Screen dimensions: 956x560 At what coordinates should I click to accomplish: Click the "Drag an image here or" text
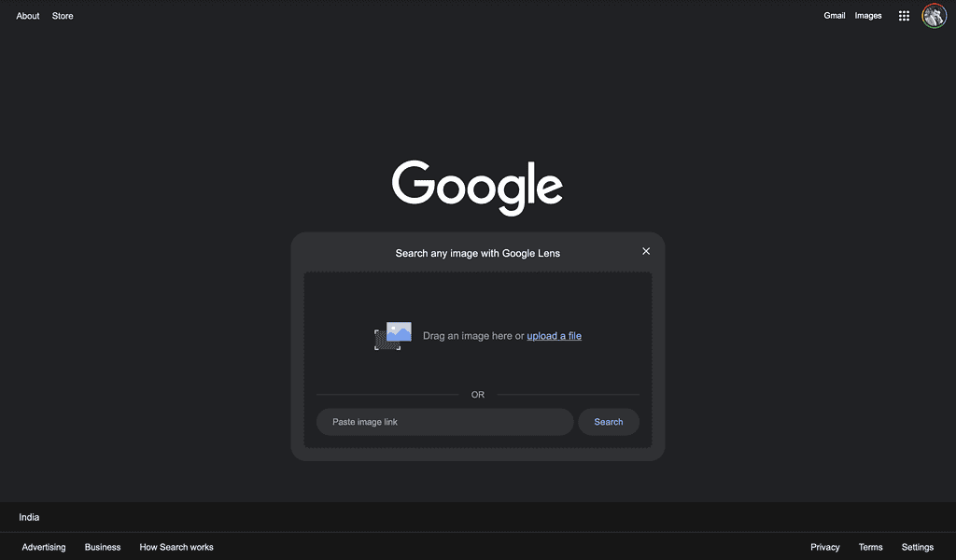(x=473, y=336)
